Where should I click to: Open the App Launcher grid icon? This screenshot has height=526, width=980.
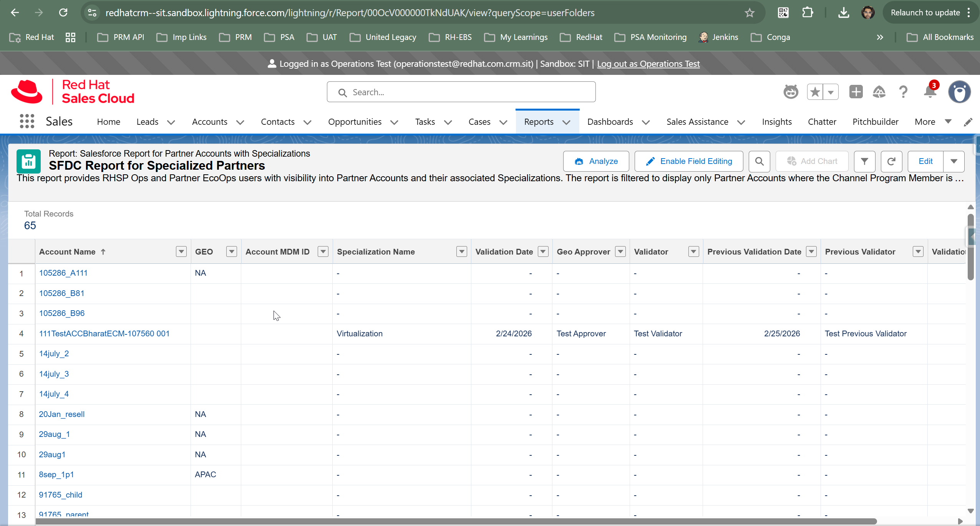tap(27, 122)
